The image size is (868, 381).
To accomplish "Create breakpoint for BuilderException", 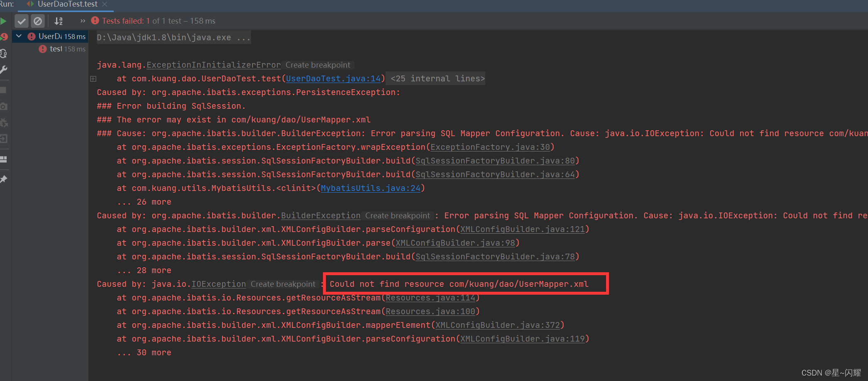I will click(x=398, y=216).
